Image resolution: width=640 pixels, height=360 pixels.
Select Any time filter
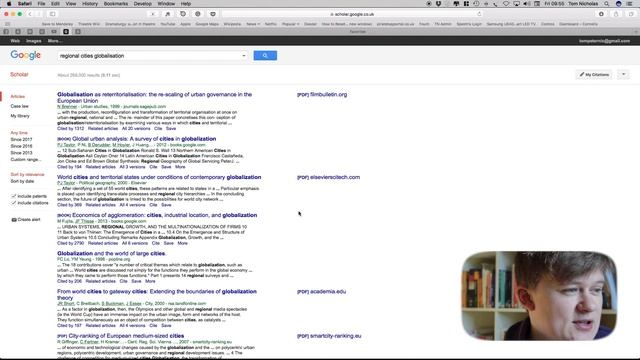pyautogui.click(x=19, y=133)
